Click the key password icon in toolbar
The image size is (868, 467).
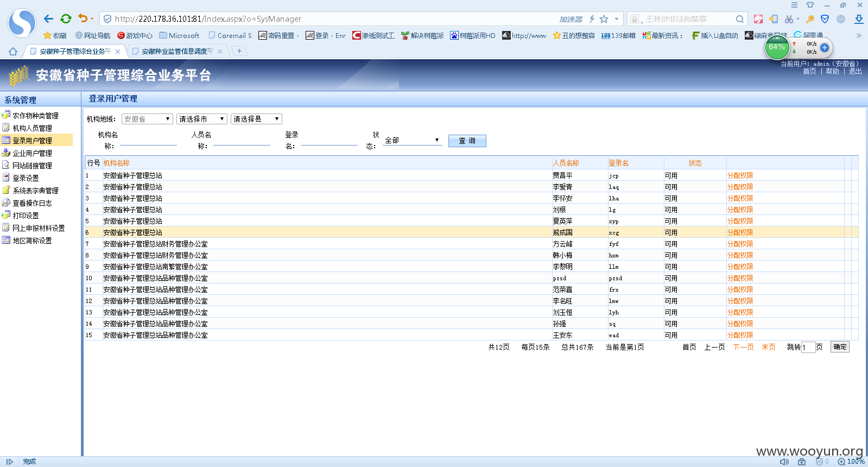click(x=810, y=19)
